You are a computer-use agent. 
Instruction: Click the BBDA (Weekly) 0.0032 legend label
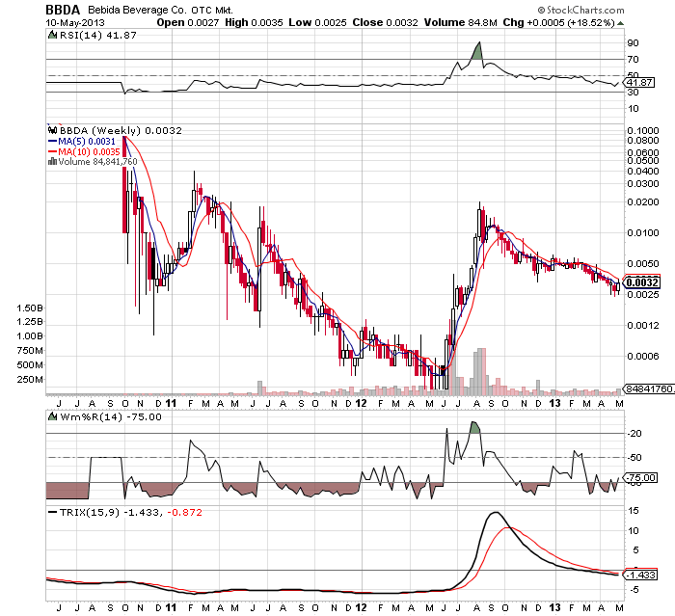pyautogui.click(x=121, y=130)
